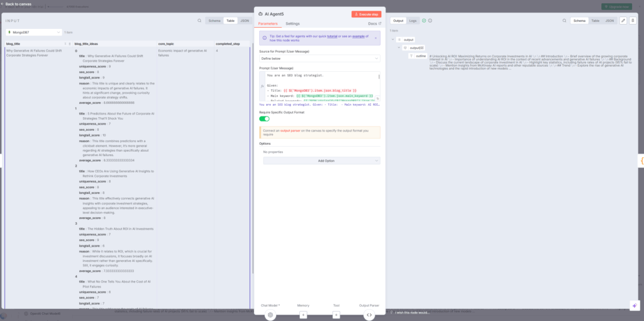Click the input panel search icon
The width and height of the screenshot is (644, 321).
[x=199, y=21]
